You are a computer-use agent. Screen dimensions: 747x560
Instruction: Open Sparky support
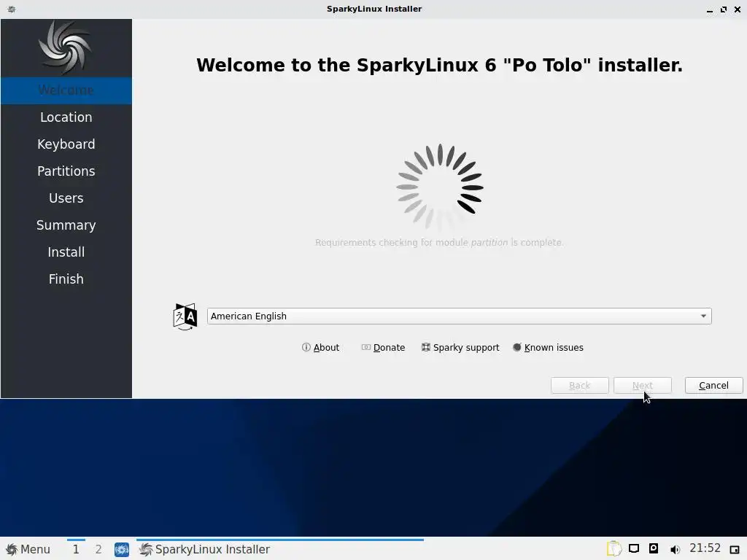[x=460, y=348]
